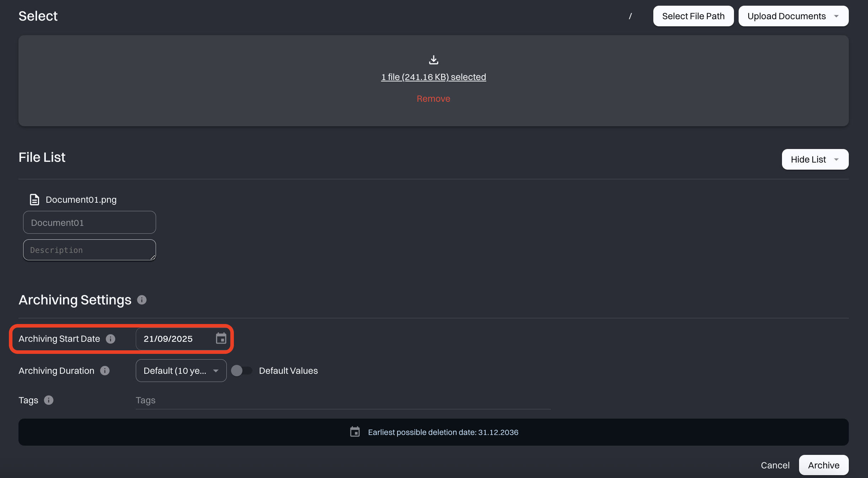Viewport: 868px width, 478px height.
Task: Focus the Tags input field
Action: pos(343,400)
